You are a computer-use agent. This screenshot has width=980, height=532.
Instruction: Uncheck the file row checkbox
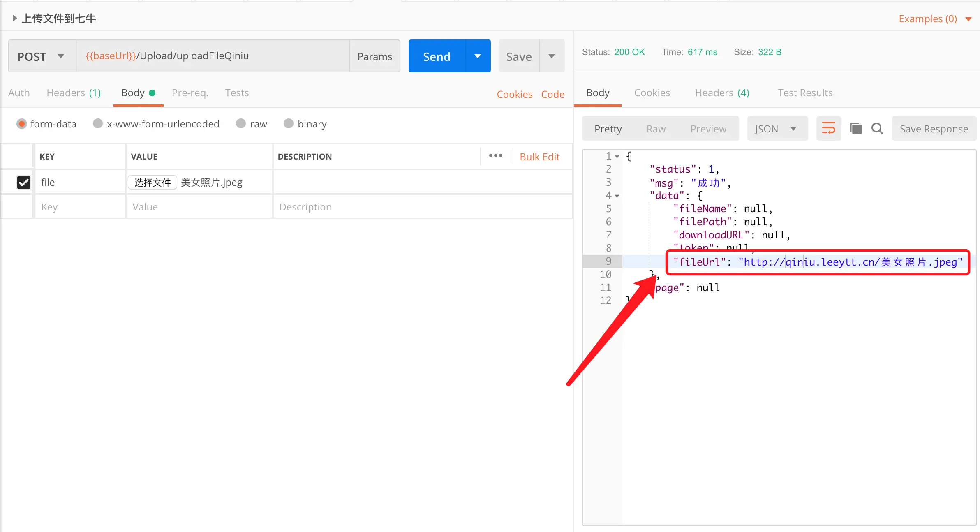[24, 182]
